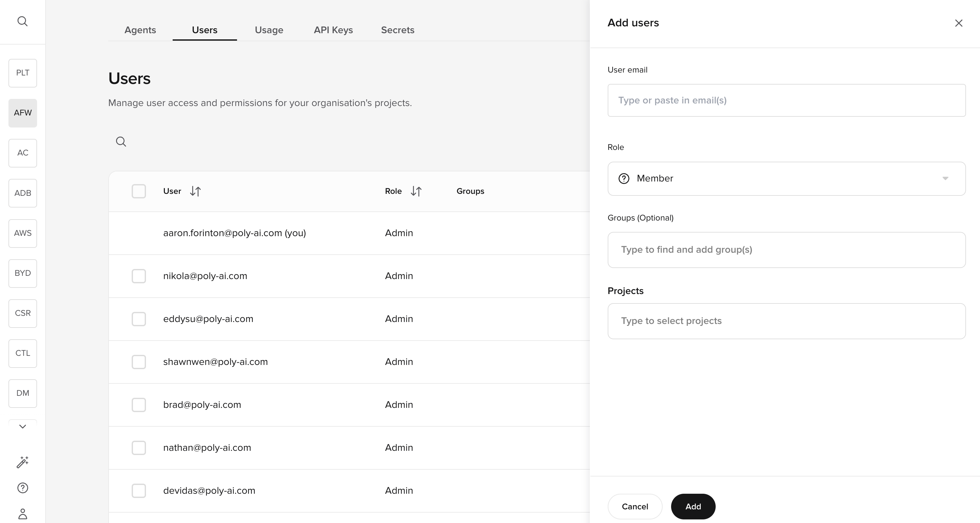The height and width of the screenshot is (523, 980).
Task: Click the Add button
Action: [x=693, y=507]
